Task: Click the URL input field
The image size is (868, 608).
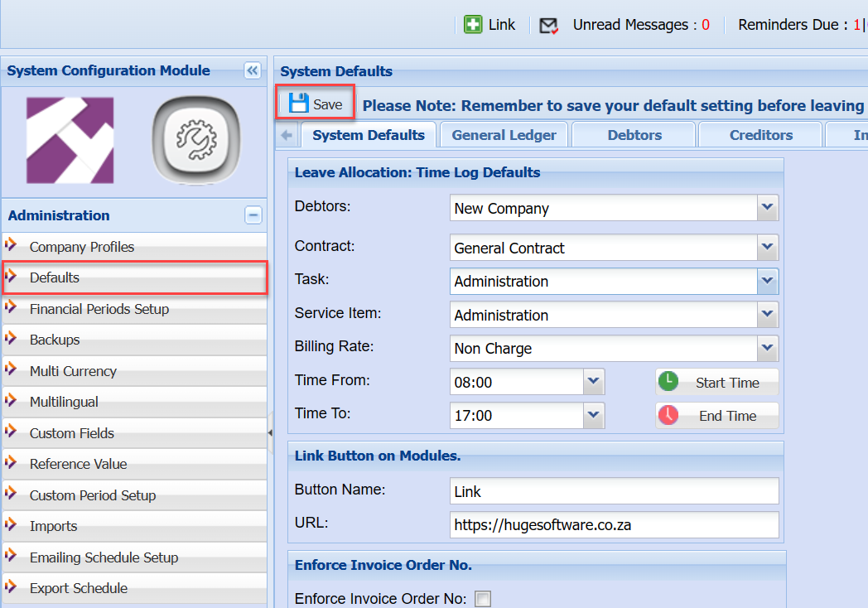Action: click(614, 524)
